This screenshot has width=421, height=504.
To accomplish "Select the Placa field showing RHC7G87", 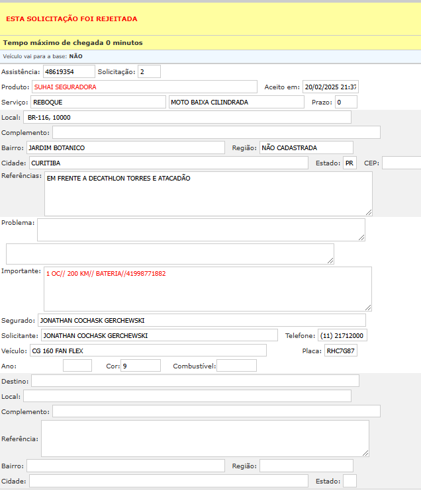I will (x=340, y=351).
